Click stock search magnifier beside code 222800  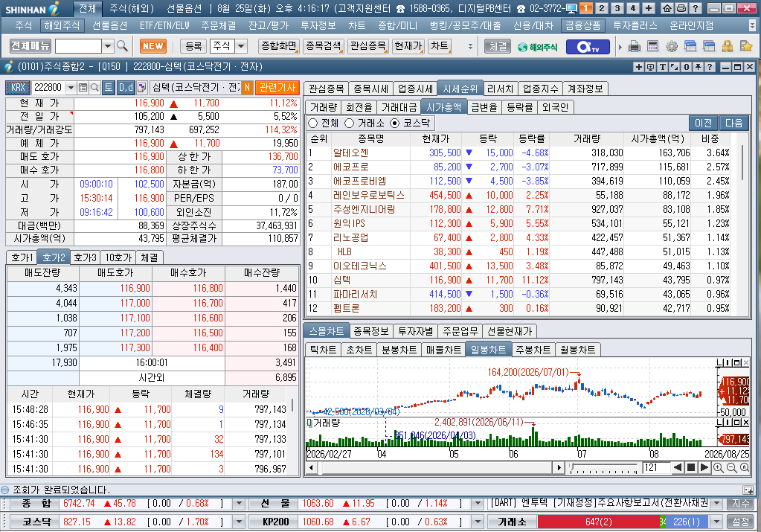coord(94,87)
